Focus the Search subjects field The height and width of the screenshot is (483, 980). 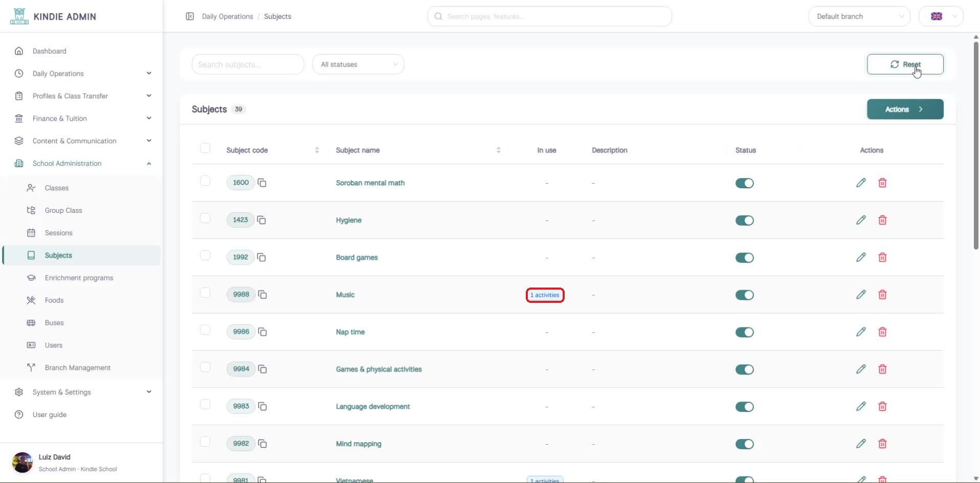coord(248,64)
